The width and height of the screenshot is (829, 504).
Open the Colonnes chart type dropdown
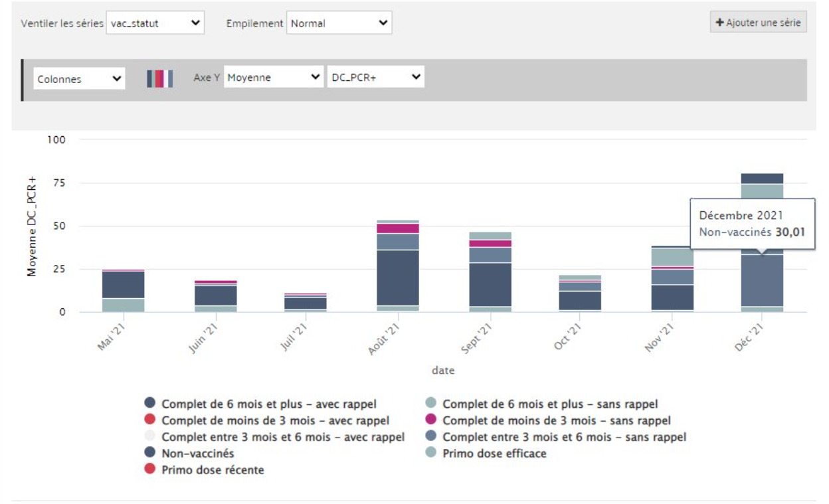pyautogui.click(x=79, y=78)
